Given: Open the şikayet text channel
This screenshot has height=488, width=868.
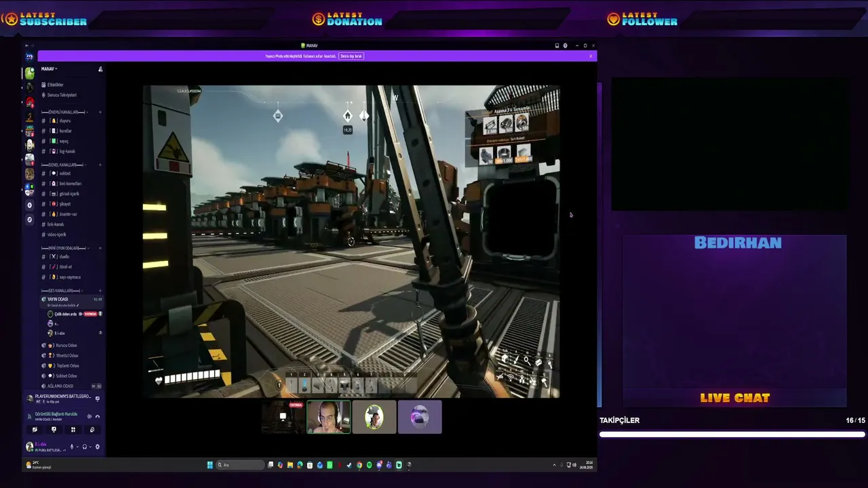Looking at the screenshot, I should (71, 204).
